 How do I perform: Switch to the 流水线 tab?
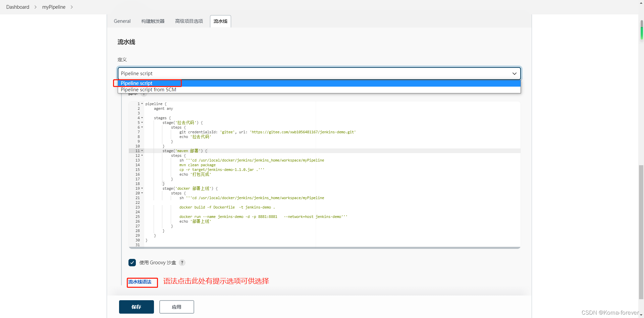(x=220, y=21)
